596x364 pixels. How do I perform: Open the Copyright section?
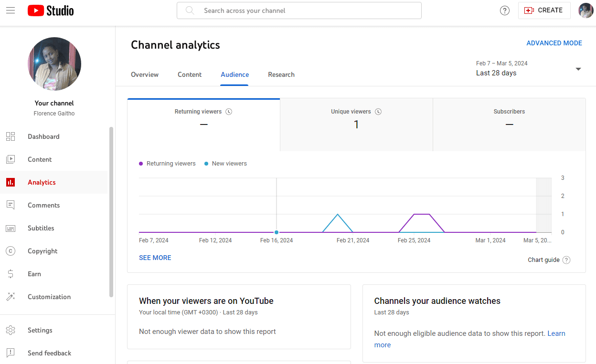coord(11,251)
